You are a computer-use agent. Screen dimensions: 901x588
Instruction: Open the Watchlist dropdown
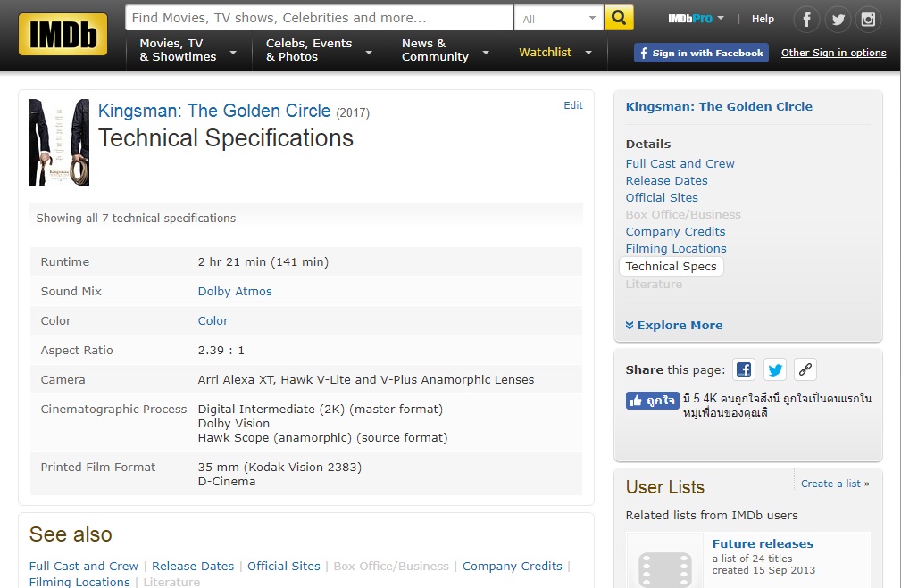[x=555, y=53]
